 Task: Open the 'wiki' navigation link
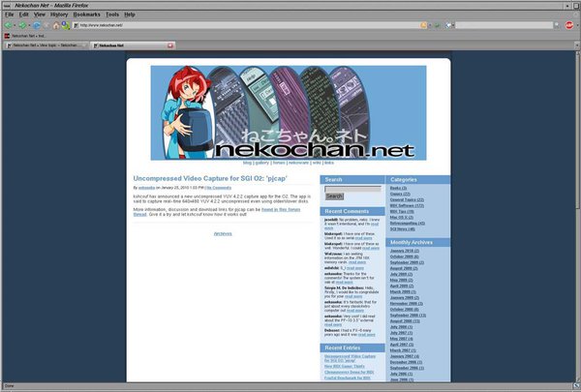(x=317, y=163)
